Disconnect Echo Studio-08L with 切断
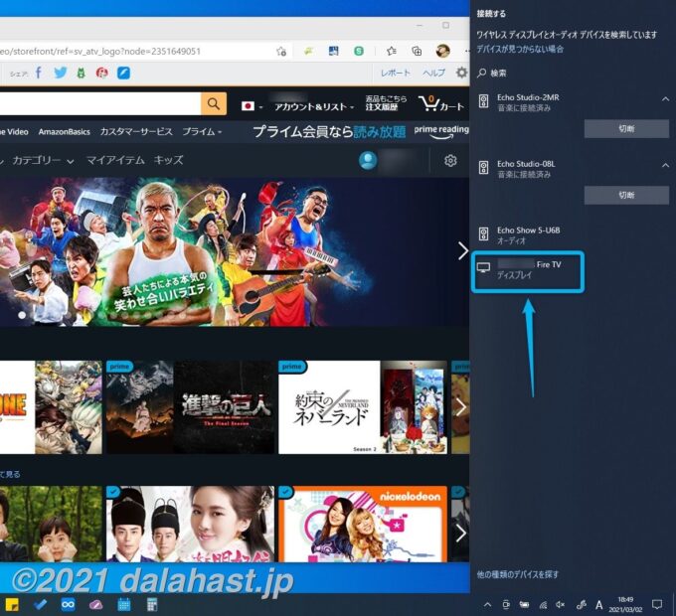The height and width of the screenshot is (616, 676). [626, 195]
